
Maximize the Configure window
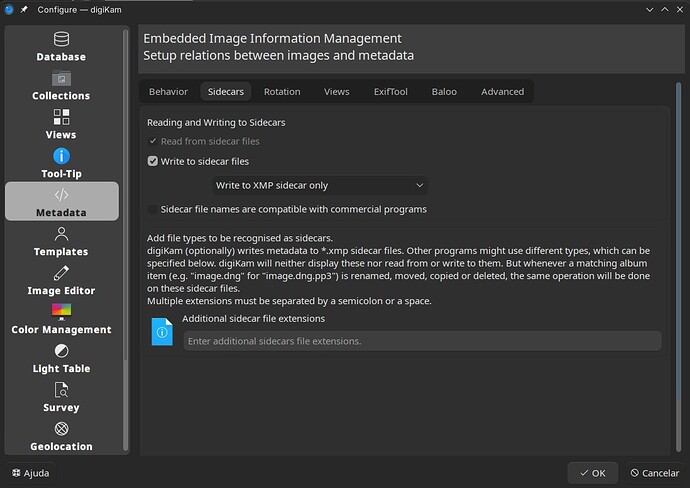(x=664, y=9)
